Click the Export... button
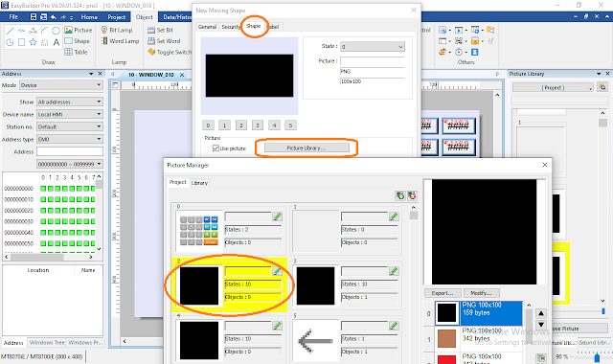 pos(443,293)
